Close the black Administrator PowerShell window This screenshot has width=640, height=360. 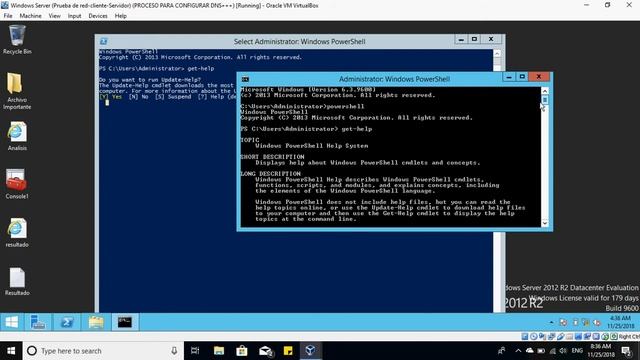[539, 77]
